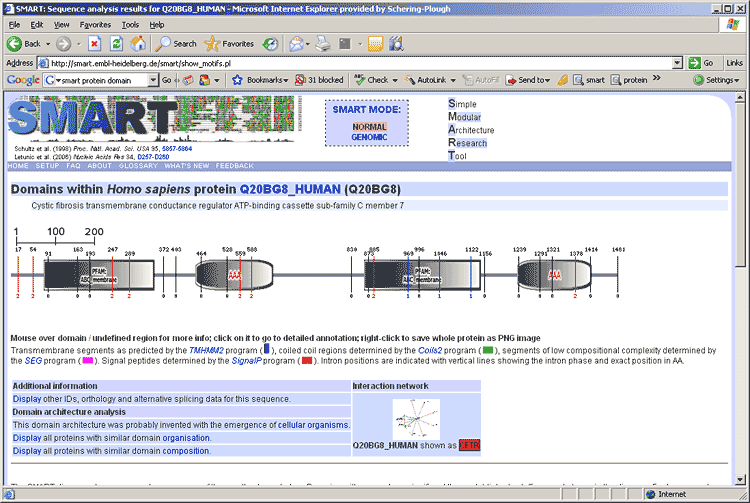Display proteins with similar domain organisation
750x503 pixels.
[x=186, y=438]
